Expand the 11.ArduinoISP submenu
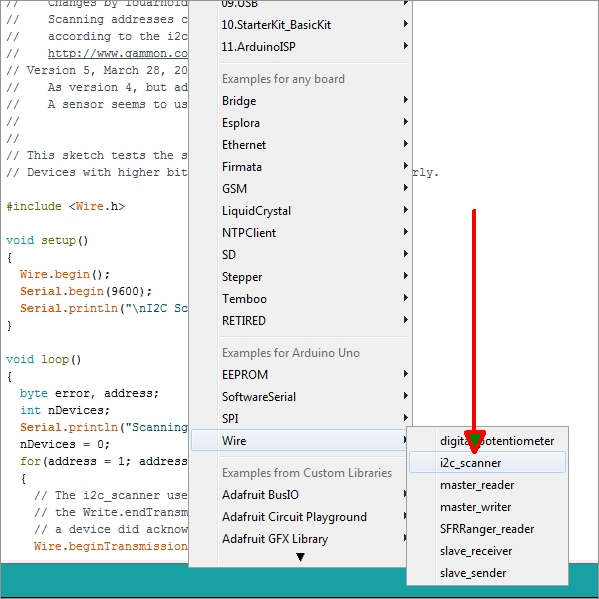Viewport: 599px width, 599px height. click(x=300, y=47)
